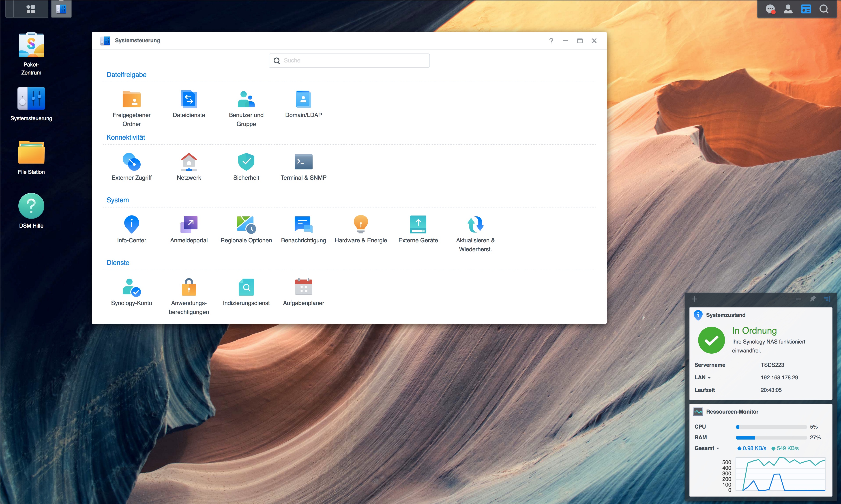Viewport: 841px width, 504px height.
Task: Open the Netzwerk settings icon
Action: tap(189, 162)
